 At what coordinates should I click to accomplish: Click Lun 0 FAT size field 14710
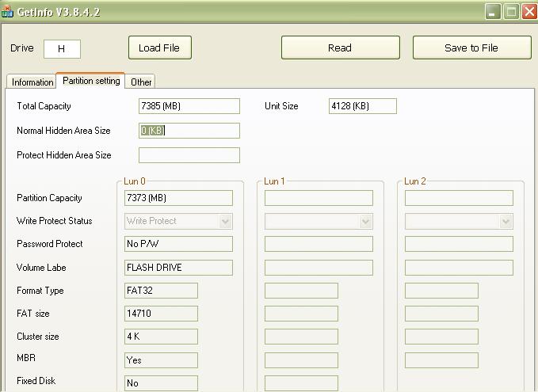pos(161,314)
